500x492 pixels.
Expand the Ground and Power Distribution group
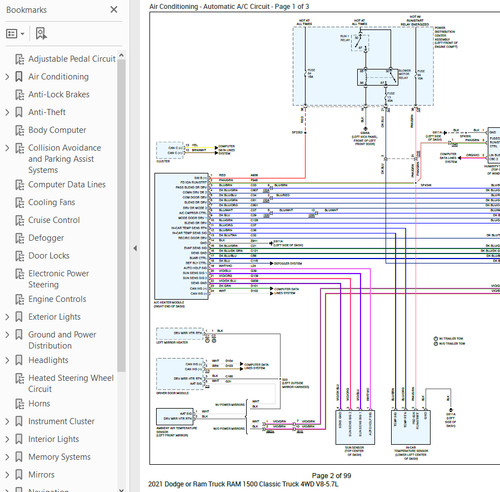(x=7, y=335)
